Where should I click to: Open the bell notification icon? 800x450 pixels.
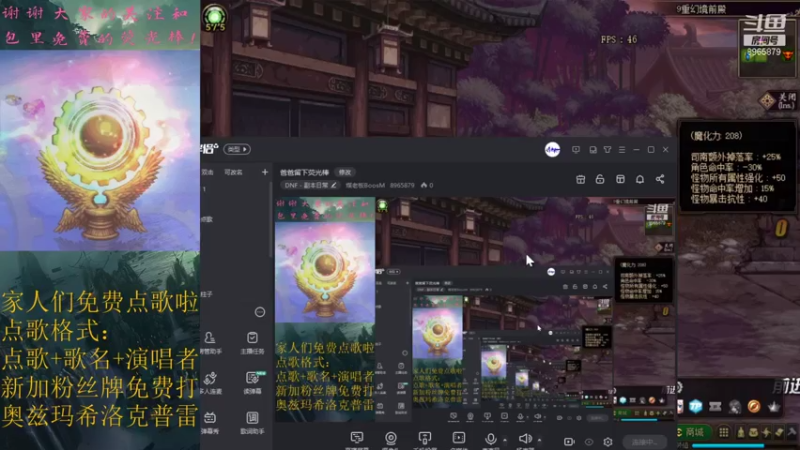(x=640, y=179)
